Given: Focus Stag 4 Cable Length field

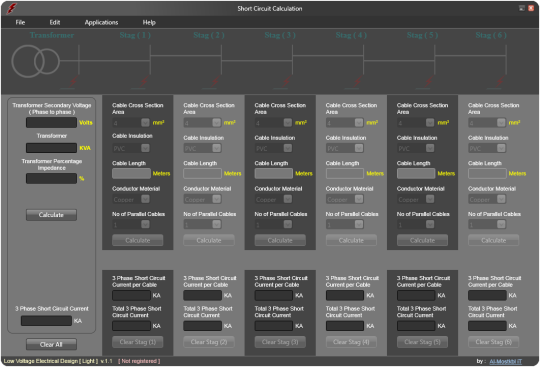Looking at the screenshot, I should [x=345, y=174].
